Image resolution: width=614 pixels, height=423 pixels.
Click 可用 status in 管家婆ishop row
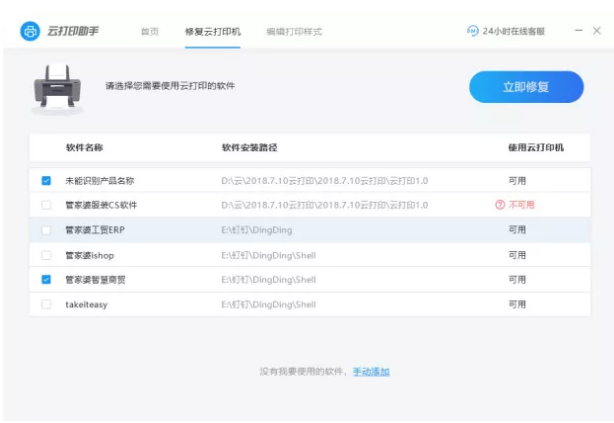(517, 255)
